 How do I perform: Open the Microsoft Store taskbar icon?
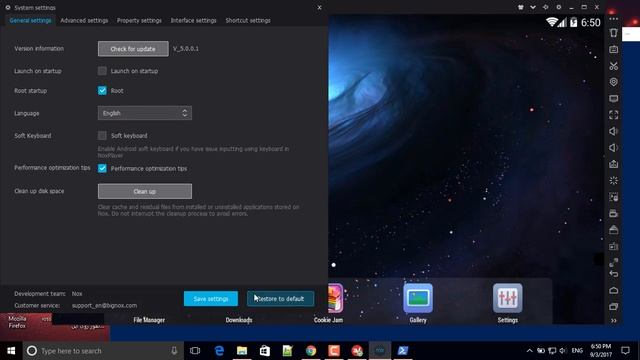point(265,351)
